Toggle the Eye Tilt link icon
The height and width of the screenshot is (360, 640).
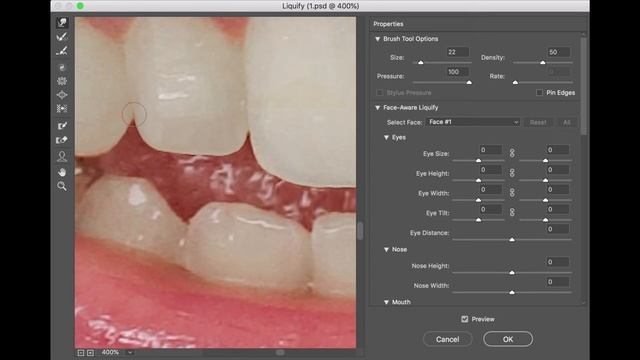(x=512, y=212)
